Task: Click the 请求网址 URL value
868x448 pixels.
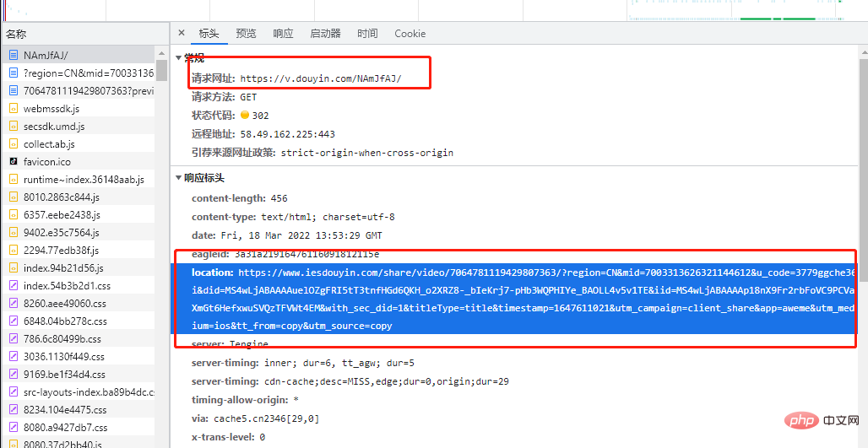Action: tap(321, 78)
